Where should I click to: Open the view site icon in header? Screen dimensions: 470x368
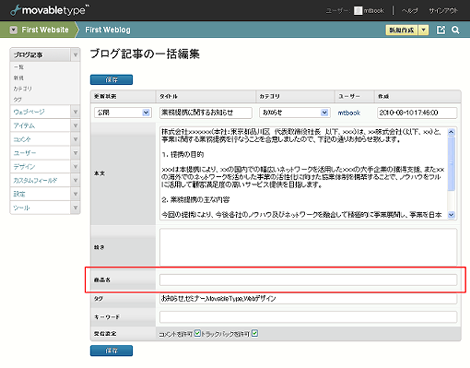(441, 30)
